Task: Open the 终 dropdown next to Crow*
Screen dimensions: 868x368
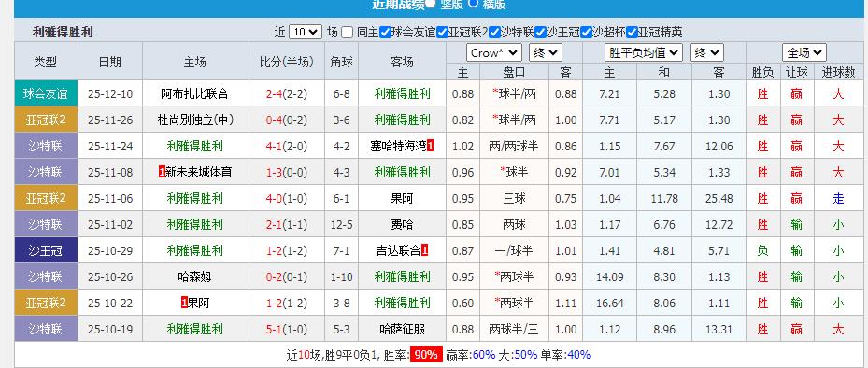Action: click(546, 53)
